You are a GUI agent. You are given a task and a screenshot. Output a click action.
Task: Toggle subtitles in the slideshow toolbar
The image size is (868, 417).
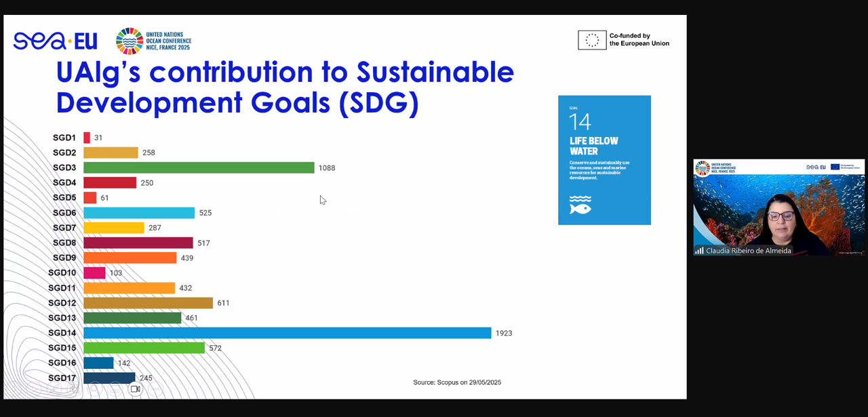[115, 389]
